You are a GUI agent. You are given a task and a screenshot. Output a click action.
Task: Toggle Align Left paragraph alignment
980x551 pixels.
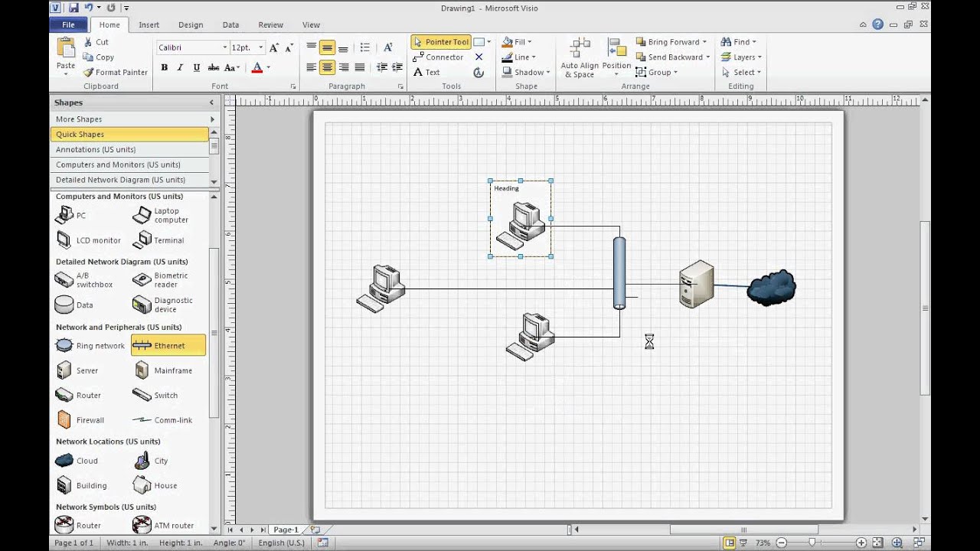311,67
